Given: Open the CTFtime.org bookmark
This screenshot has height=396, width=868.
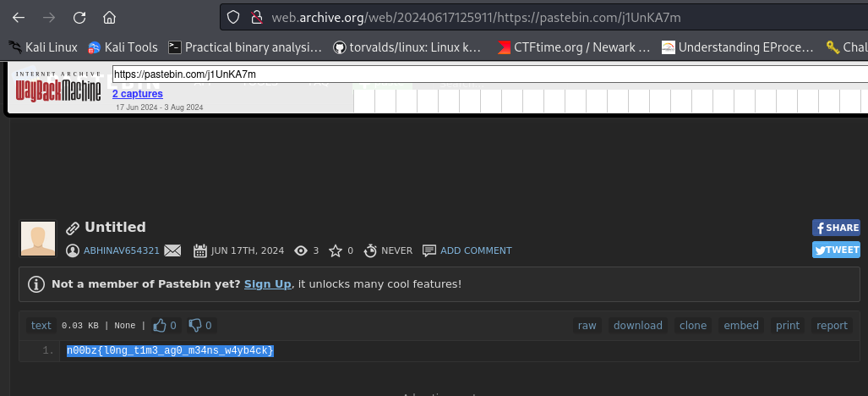Looking at the screenshot, I should pos(574,47).
